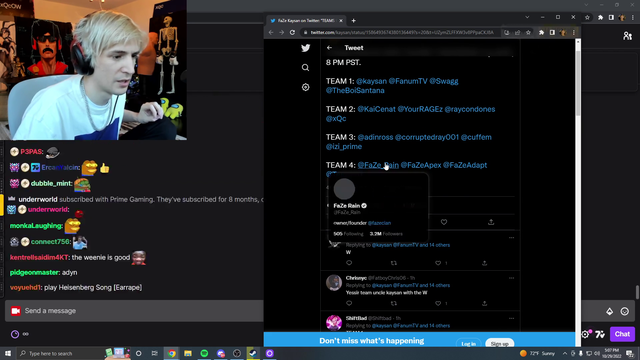Open the channel points icon below chat input
640x360 pixels.
pos(15,334)
